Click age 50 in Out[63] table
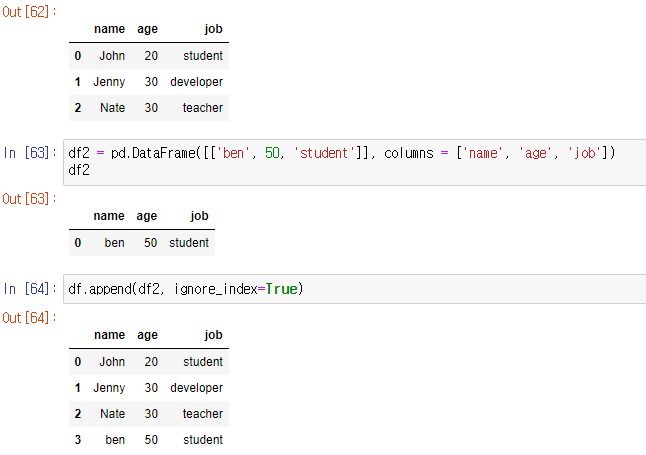Viewport: 646px width, 455px height. tap(150, 243)
